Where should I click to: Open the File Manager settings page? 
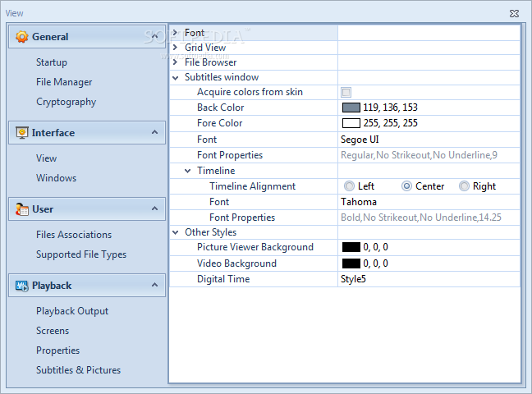click(64, 82)
